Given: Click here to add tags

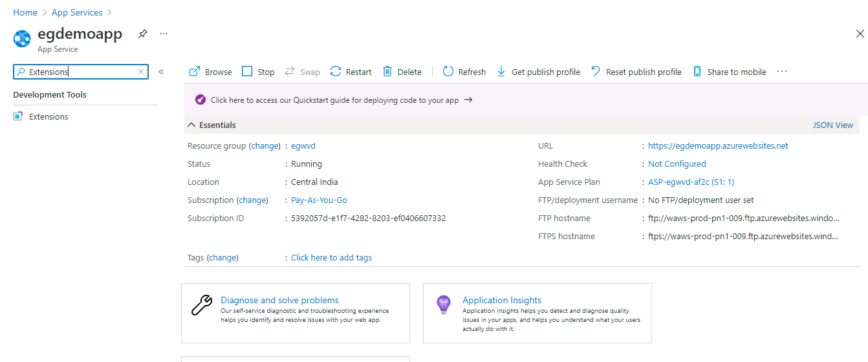Looking at the screenshot, I should point(331,258).
